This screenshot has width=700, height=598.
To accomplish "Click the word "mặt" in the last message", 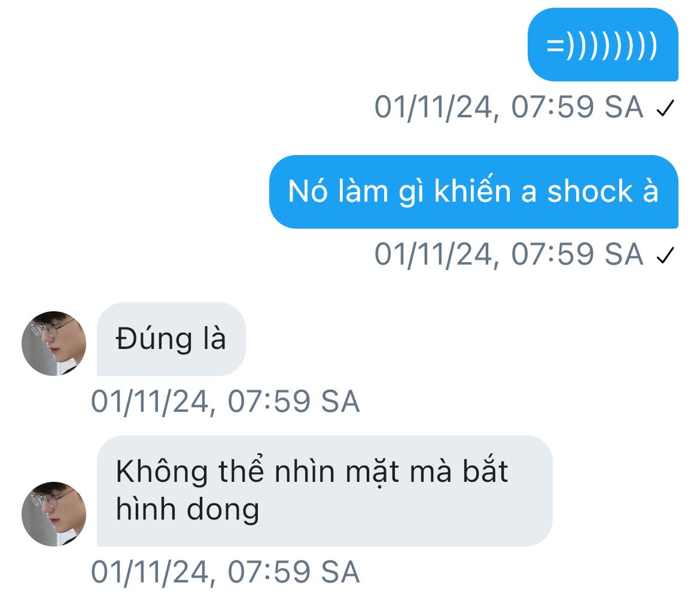I will coord(372,473).
